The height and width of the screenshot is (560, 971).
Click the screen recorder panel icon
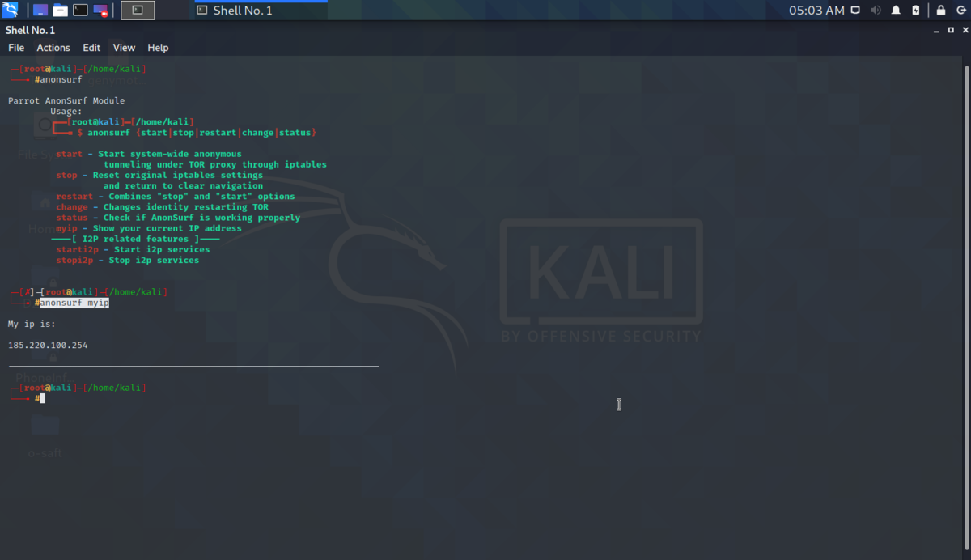(x=100, y=11)
